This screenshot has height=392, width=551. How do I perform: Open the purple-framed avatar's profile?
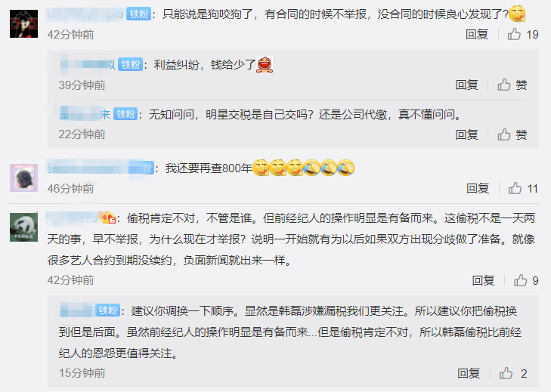[x=23, y=177]
